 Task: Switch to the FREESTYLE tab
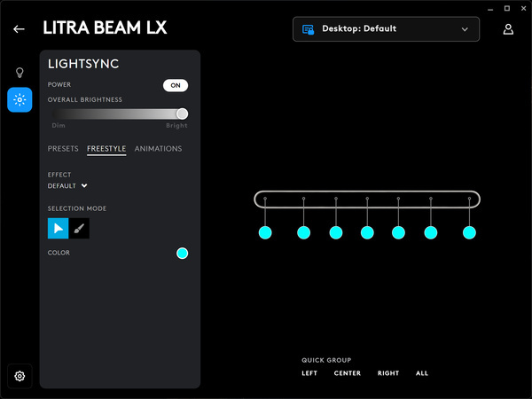pos(106,149)
